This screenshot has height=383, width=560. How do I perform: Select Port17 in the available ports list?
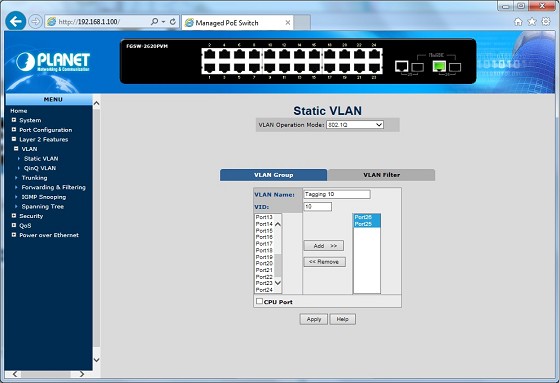coord(264,244)
